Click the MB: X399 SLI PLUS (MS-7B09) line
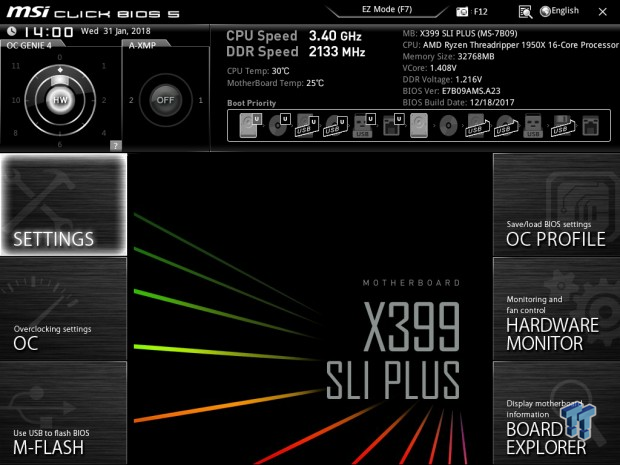 pyautogui.click(x=460, y=33)
